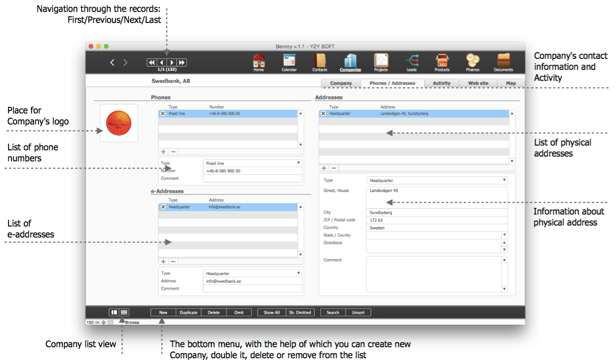Switch to the Activity tab
616x364 pixels.
point(442,83)
